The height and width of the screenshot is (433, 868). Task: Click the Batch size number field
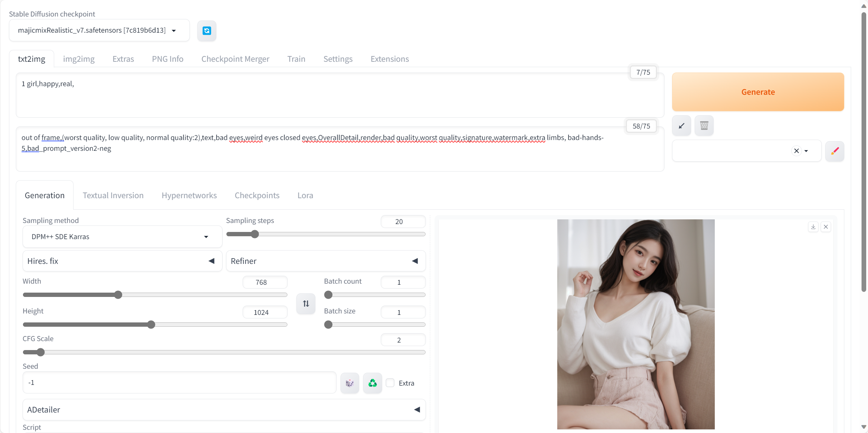pyautogui.click(x=403, y=312)
